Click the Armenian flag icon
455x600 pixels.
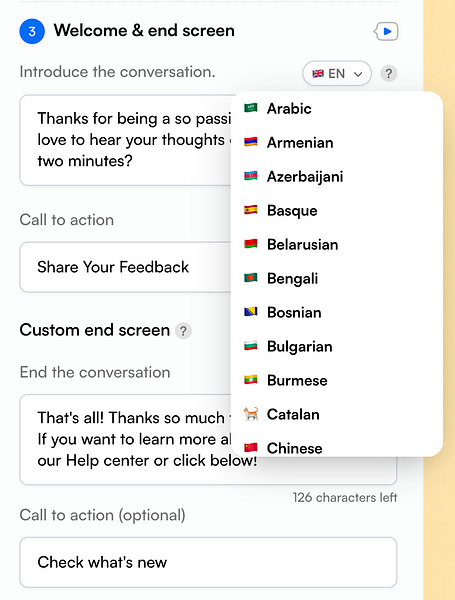(251, 142)
